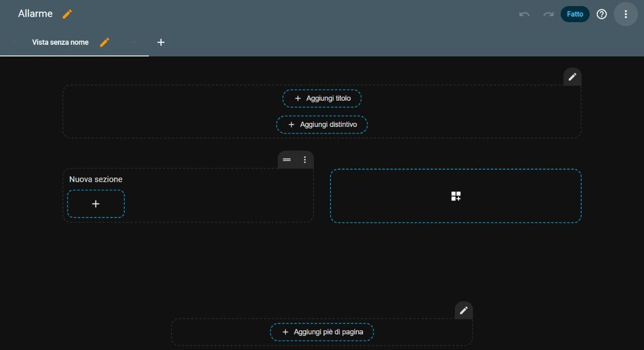This screenshot has height=350, width=644.
Task: Create a new section with grid-plus icon
Action: point(456,196)
